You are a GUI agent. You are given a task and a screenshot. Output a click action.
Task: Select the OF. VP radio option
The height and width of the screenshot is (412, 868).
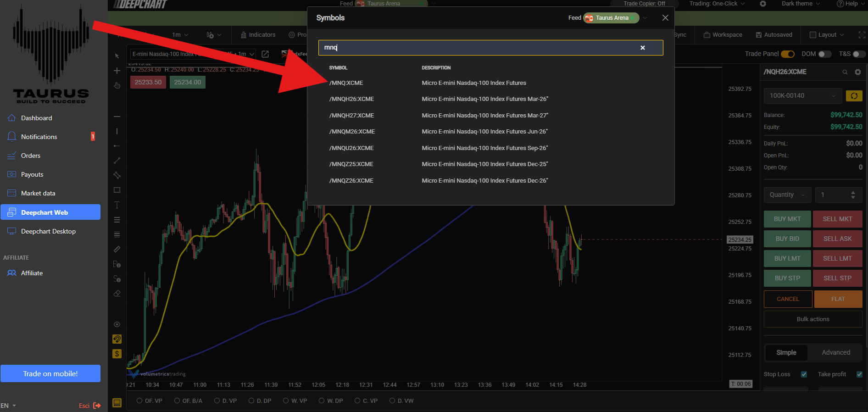pos(150,401)
